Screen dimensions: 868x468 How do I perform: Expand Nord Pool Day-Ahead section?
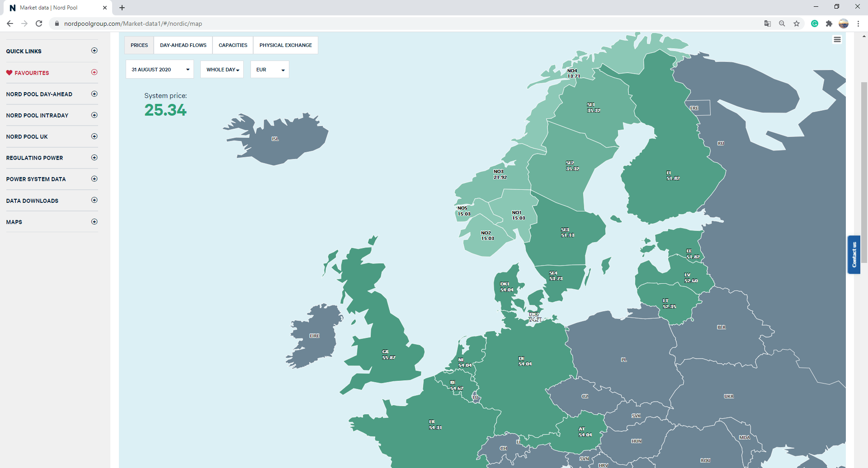pyautogui.click(x=94, y=94)
